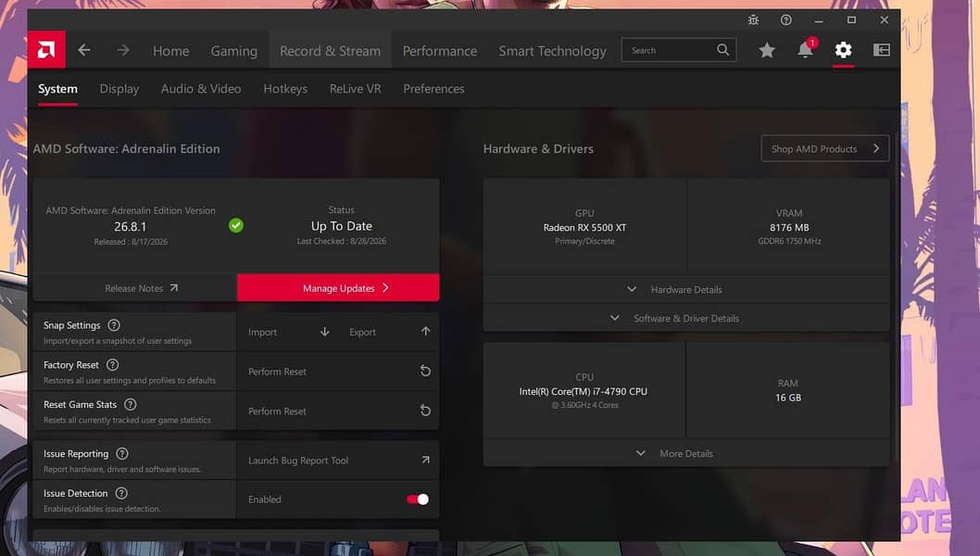Open the Performance tab
980x556 pixels.
439,51
